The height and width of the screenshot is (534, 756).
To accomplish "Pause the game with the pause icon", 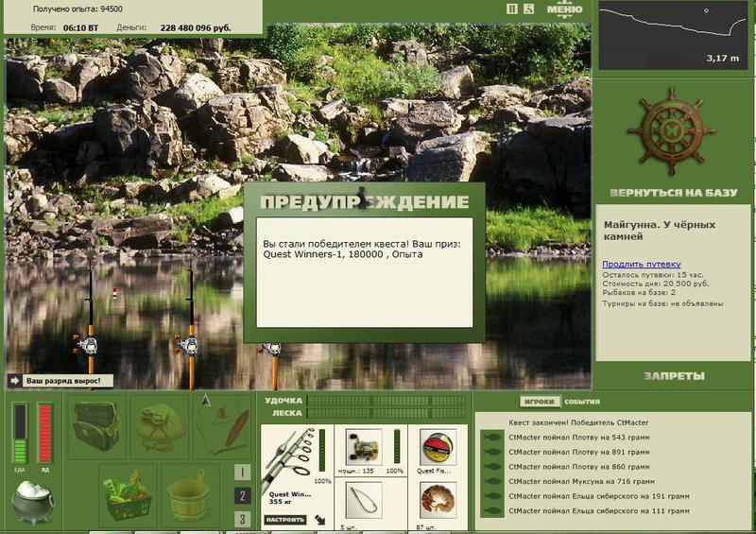I will tap(512, 9).
